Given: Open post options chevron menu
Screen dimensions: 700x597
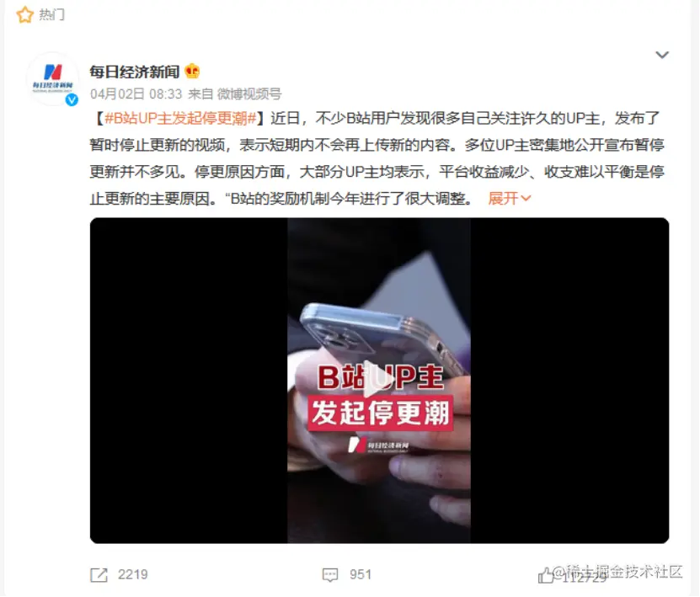Looking at the screenshot, I should pyautogui.click(x=662, y=55).
